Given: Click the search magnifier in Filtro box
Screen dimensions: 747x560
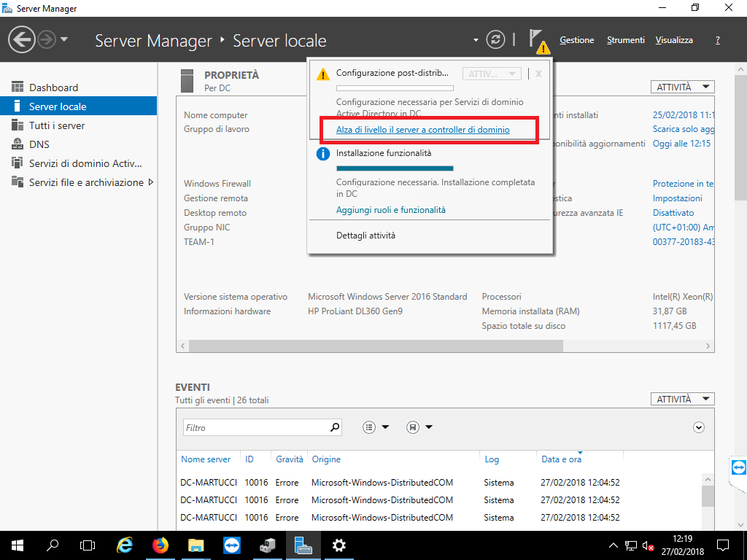Looking at the screenshot, I should (x=335, y=427).
